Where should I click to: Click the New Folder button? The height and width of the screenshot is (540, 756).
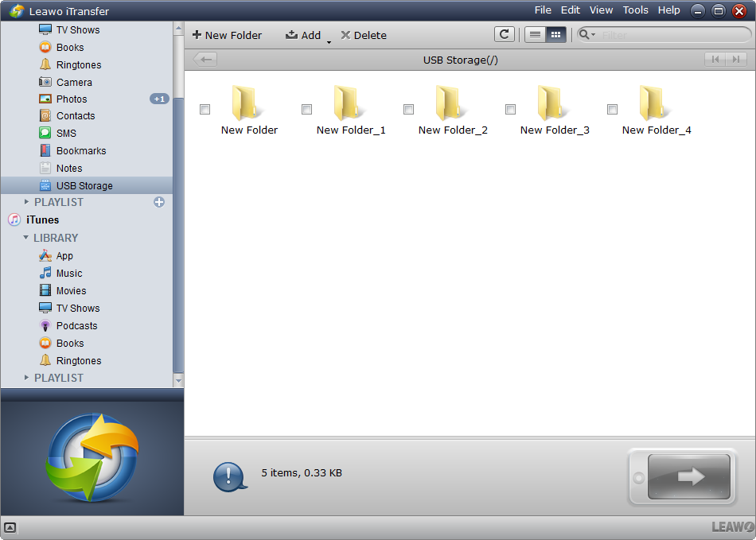tap(227, 35)
